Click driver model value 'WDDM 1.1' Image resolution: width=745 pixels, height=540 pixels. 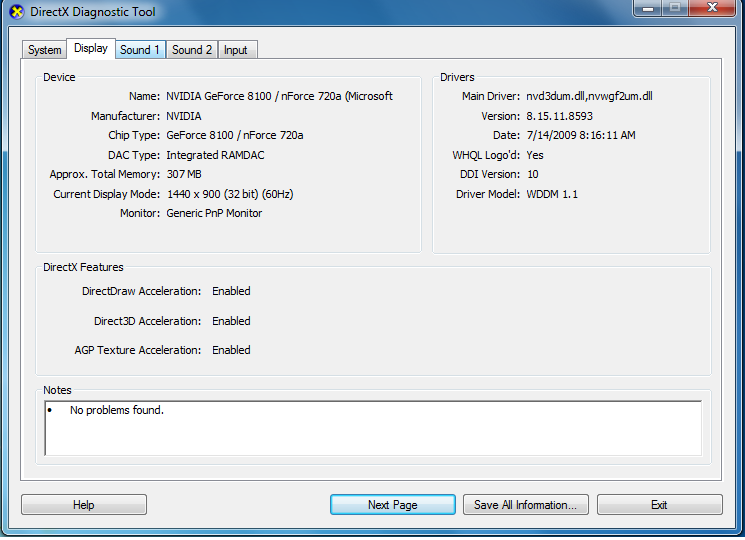(552, 194)
